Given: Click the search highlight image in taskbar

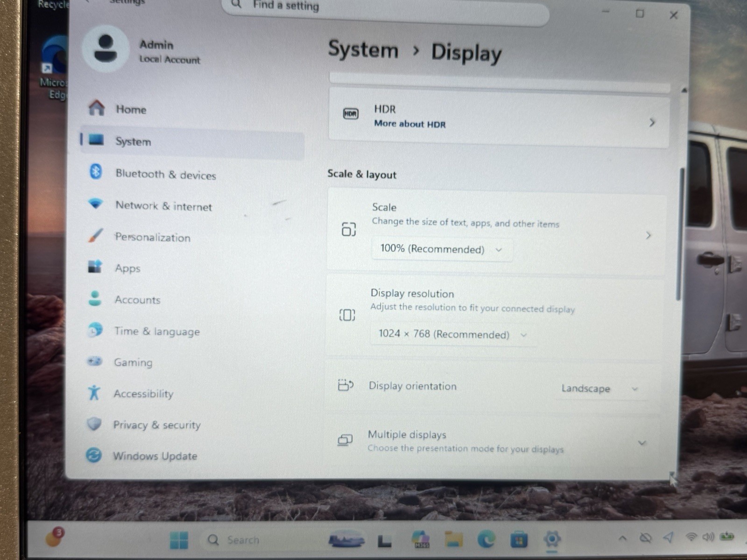Looking at the screenshot, I should [x=346, y=539].
